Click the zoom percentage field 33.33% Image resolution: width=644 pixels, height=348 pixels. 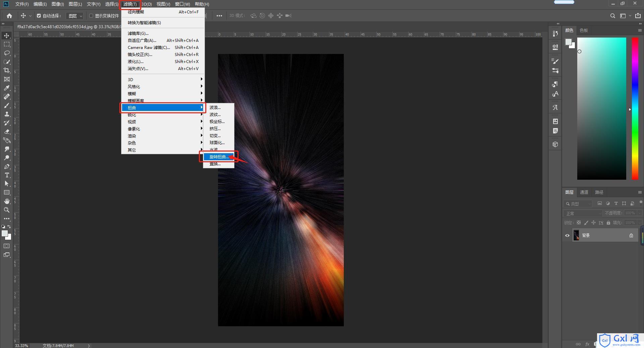pos(21,346)
